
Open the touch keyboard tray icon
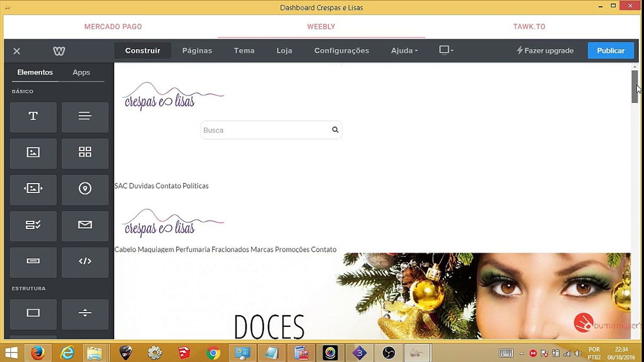[506, 353]
